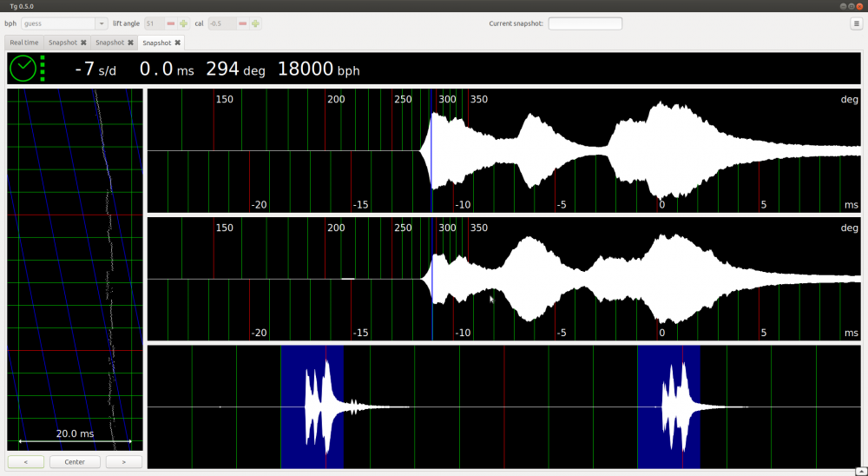868x476 pixels.
Task: Click the -7 s/d rate reading
Action: pos(95,69)
